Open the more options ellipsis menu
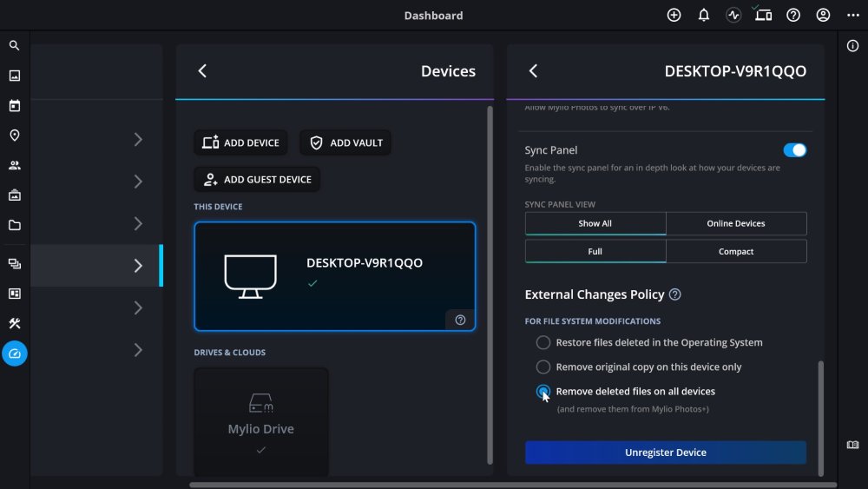This screenshot has width=868, height=489. (853, 15)
